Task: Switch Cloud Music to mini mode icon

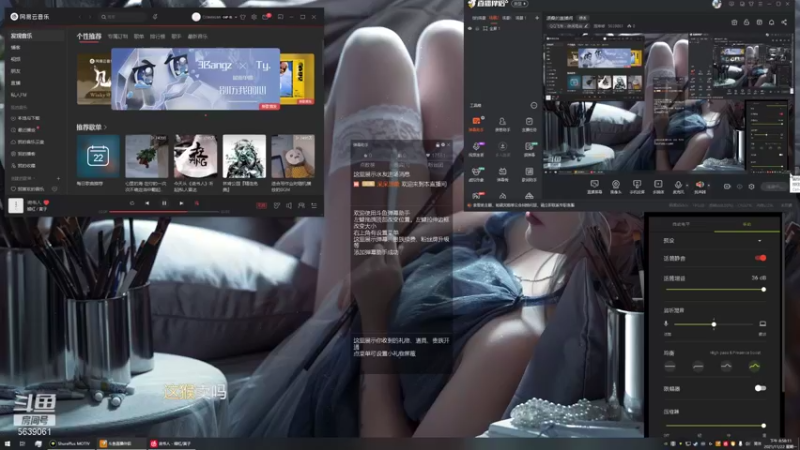Action: click(x=280, y=17)
